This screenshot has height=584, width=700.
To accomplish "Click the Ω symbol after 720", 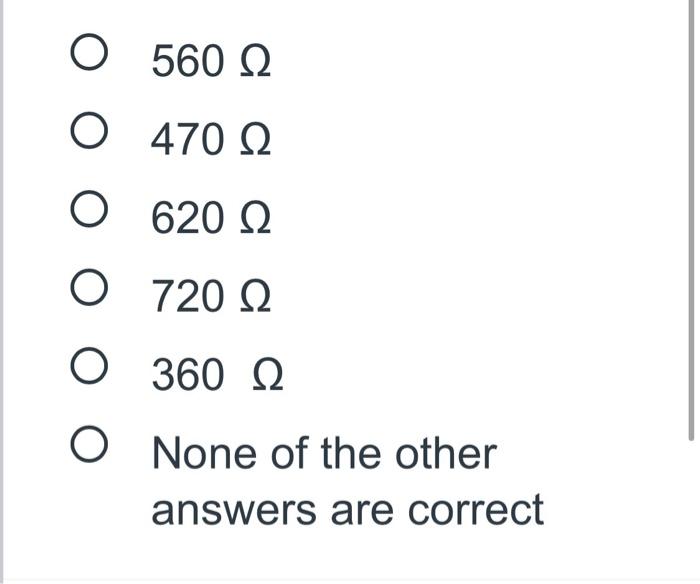I will pyautogui.click(x=255, y=297).
